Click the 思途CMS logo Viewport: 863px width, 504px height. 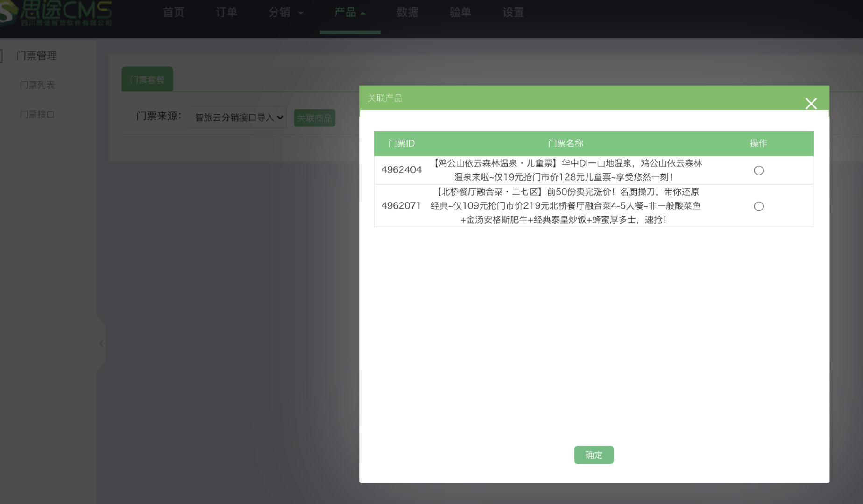pyautogui.click(x=57, y=13)
